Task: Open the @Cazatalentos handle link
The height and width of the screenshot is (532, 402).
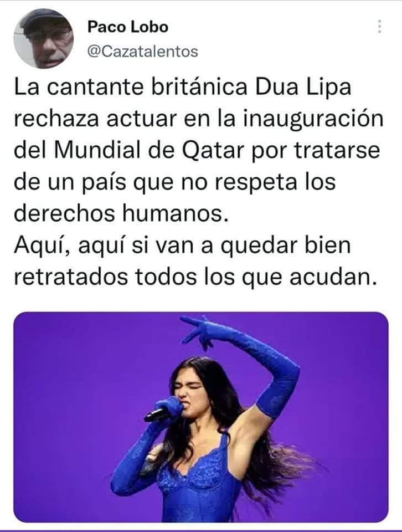Action: 143,52
